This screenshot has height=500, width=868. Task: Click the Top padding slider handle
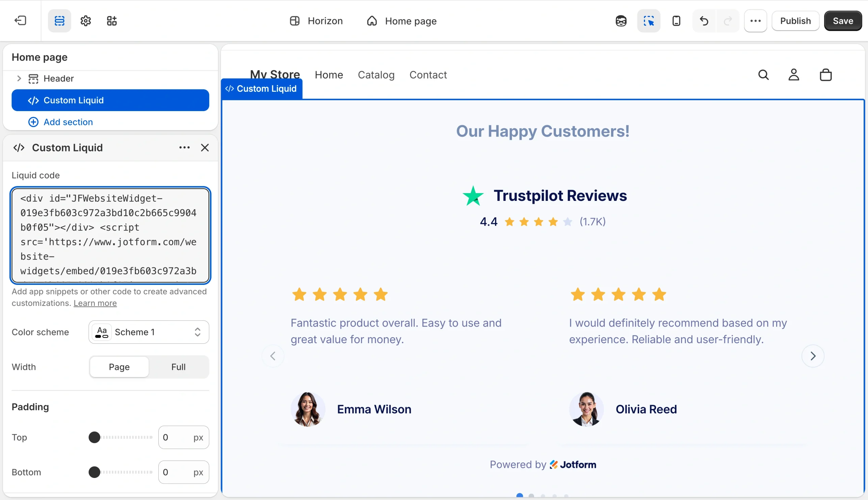pos(94,437)
